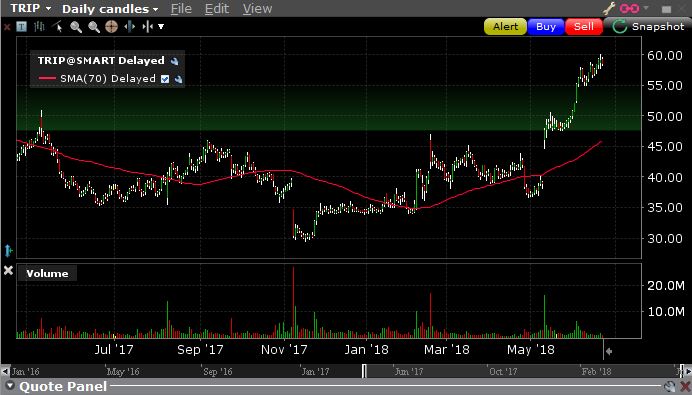The image size is (692, 395).
Task: Edit SMA(70) indicator settings wrench
Action: [179, 79]
